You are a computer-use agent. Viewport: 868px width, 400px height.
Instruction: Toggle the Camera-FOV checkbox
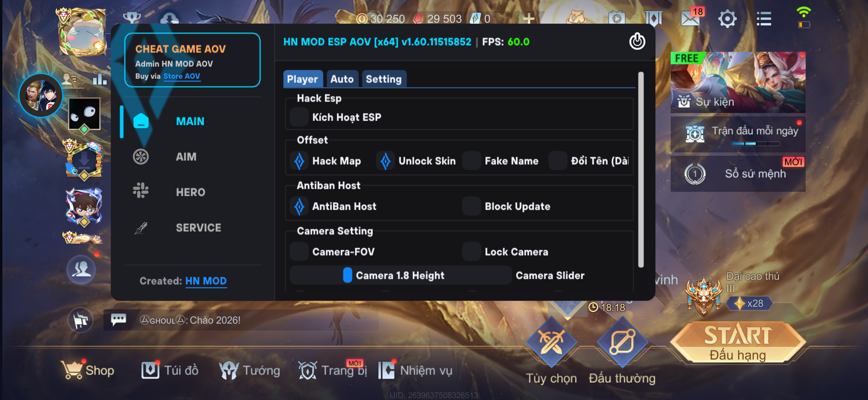tap(299, 252)
